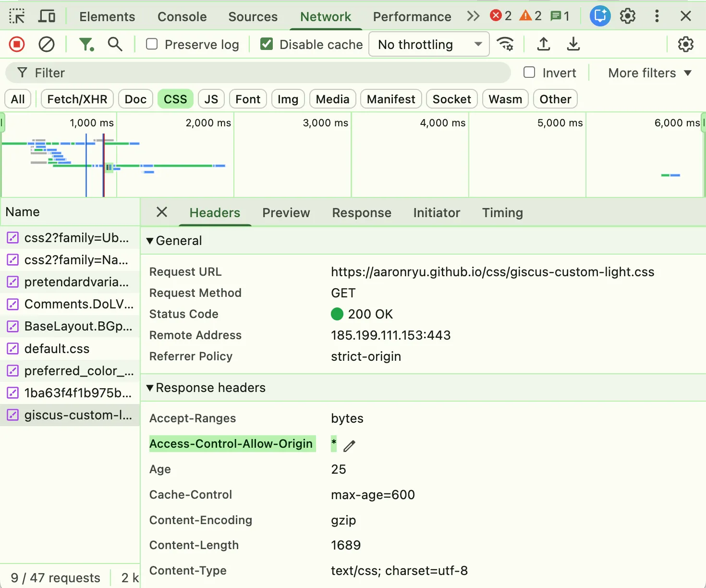Toggle the Img type filter
Image resolution: width=706 pixels, height=588 pixels.
click(x=288, y=99)
